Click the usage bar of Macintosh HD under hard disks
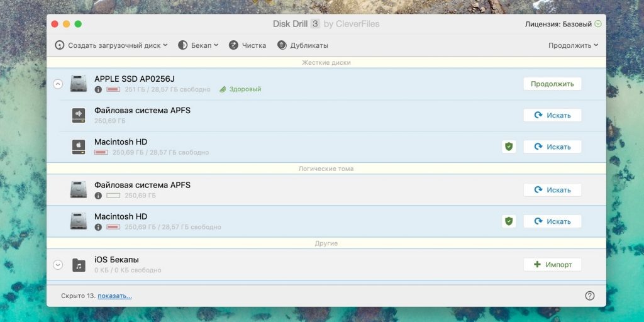 pyautogui.click(x=101, y=152)
